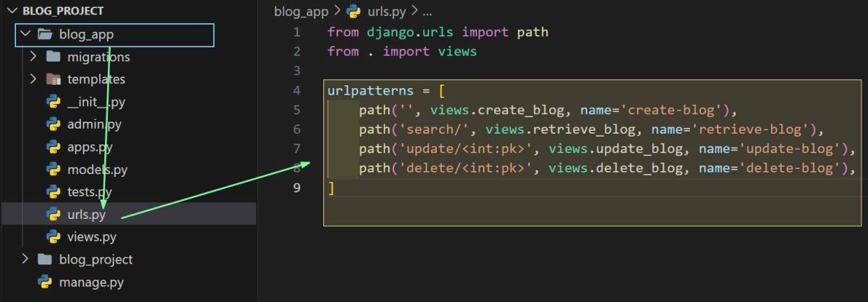Image resolution: width=868 pixels, height=302 pixels.
Task: Open __init__.py file
Action: (96, 101)
